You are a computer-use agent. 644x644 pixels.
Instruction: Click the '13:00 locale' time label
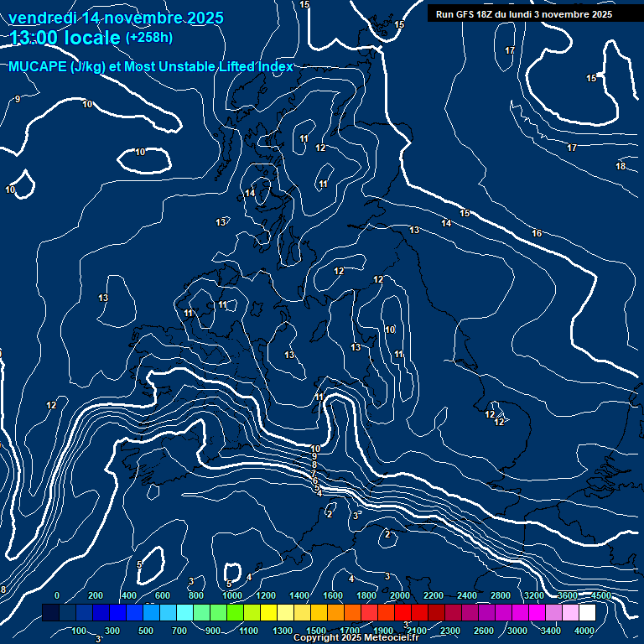pos(65,38)
